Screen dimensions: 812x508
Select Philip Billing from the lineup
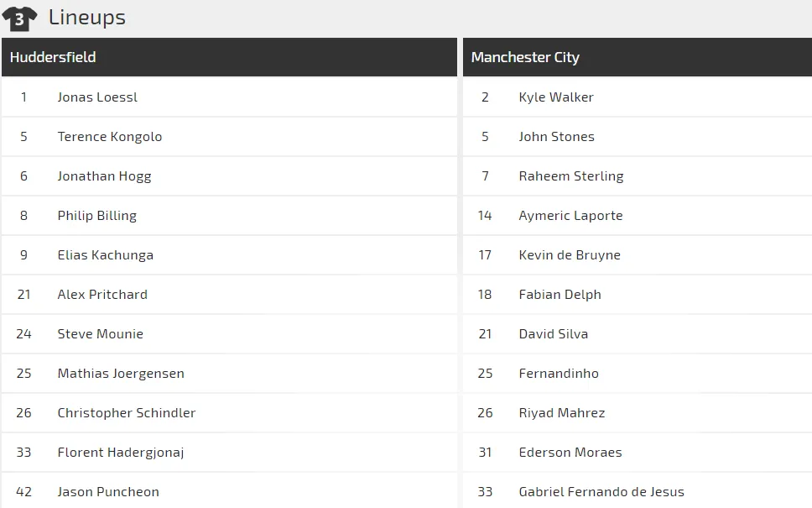pos(96,216)
